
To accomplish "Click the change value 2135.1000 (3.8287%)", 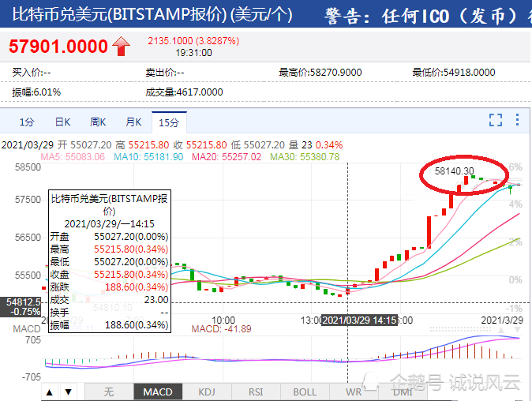I will [193, 41].
